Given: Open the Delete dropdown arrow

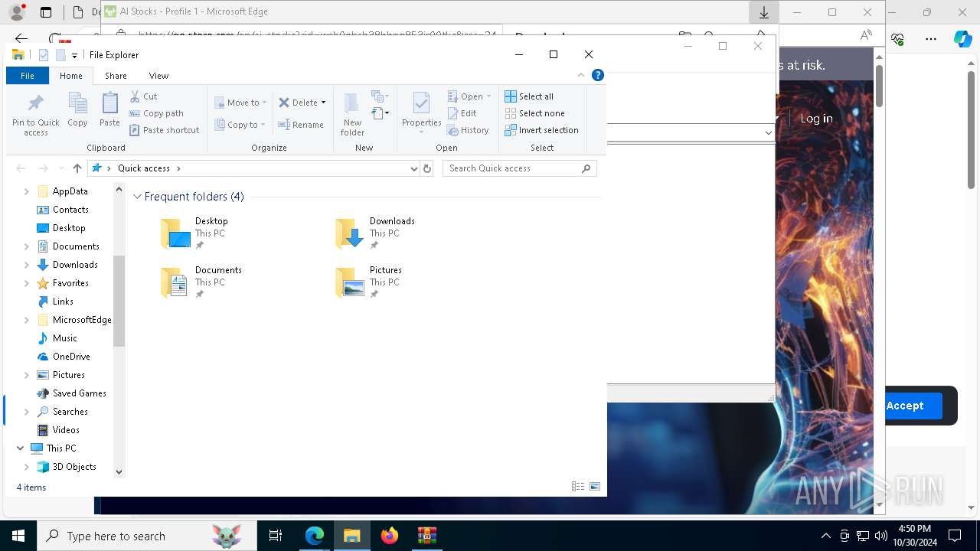Looking at the screenshot, I should 323,103.
